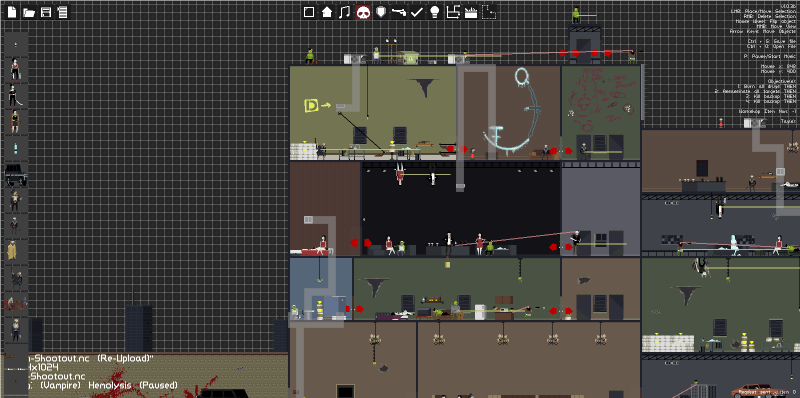
Task: Select the cyan bottle palette item
Action: tap(16, 148)
